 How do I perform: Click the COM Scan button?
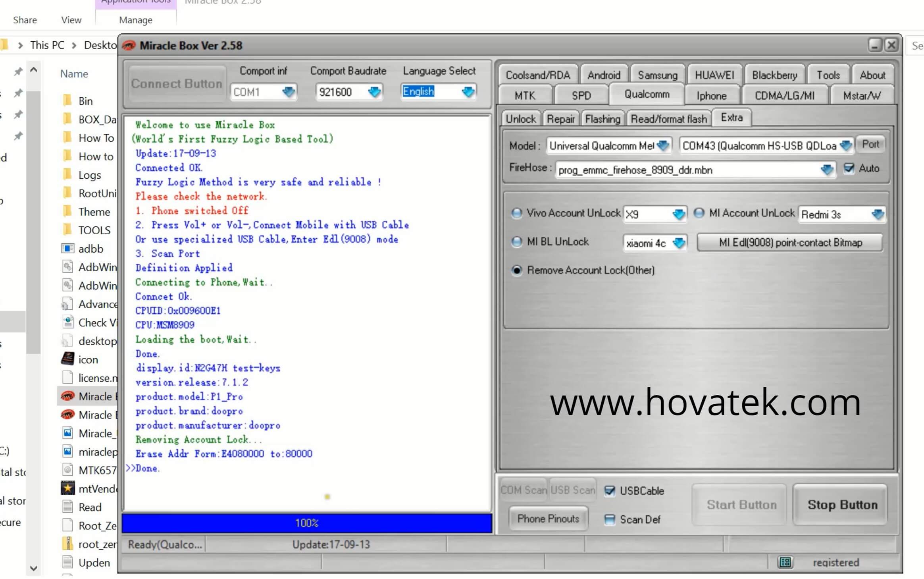click(524, 490)
